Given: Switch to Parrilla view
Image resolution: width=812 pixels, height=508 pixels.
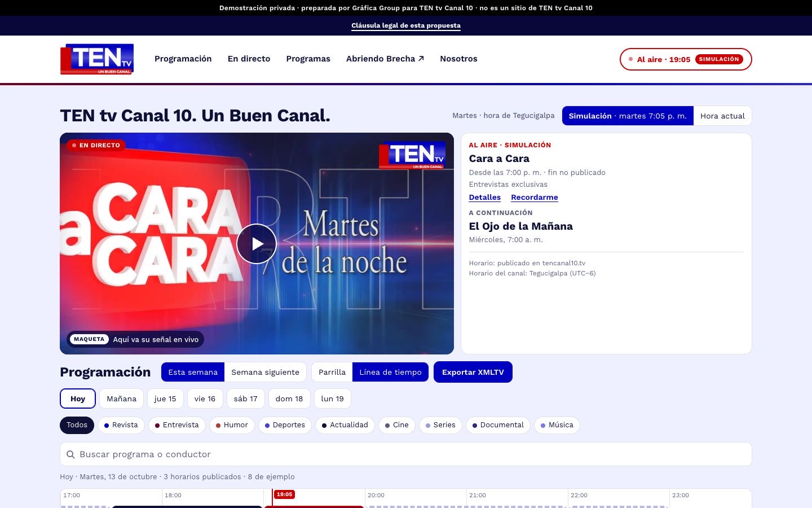Looking at the screenshot, I should [332, 372].
